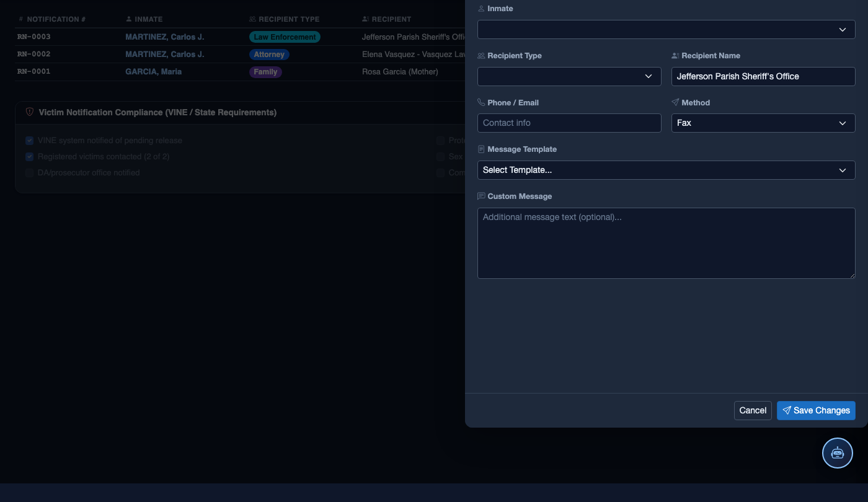
Task: Click the Recipient column header in the table
Action: (x=387, y=19)
